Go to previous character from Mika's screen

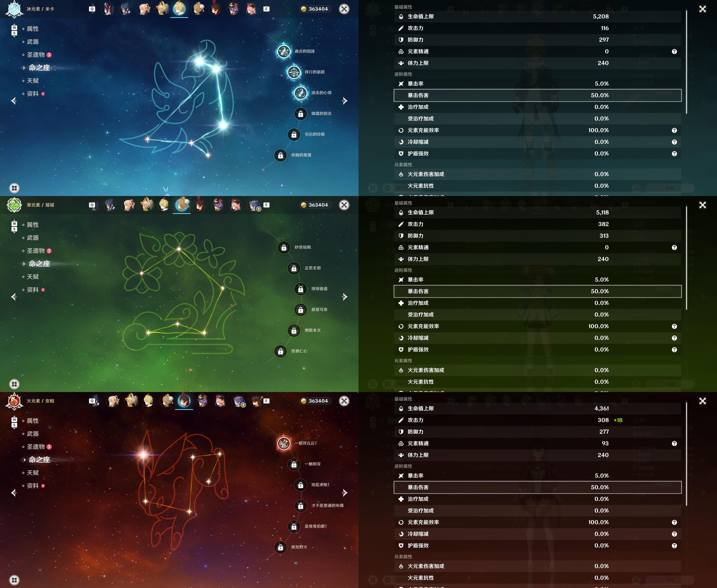tap(14, 101)
